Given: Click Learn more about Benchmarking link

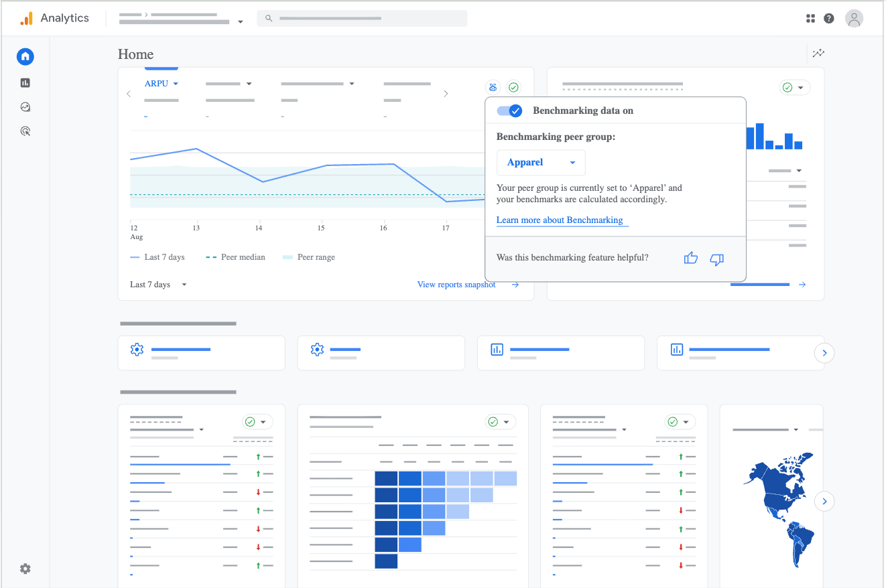Looking at the screenshot, I should [x=560, y=220].
